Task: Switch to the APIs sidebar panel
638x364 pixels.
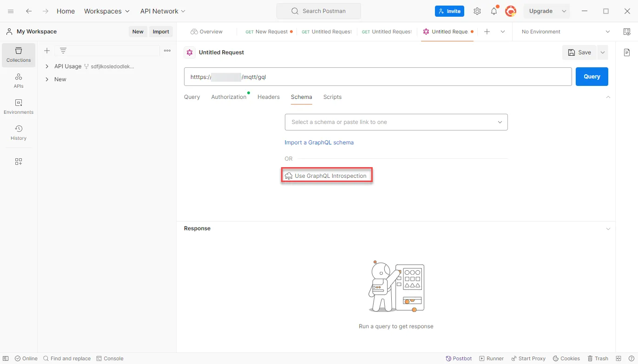Action: [x=19, y=81]
